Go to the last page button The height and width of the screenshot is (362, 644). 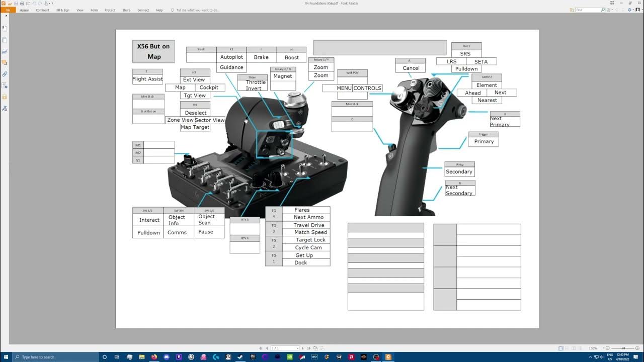pos(308,348)
